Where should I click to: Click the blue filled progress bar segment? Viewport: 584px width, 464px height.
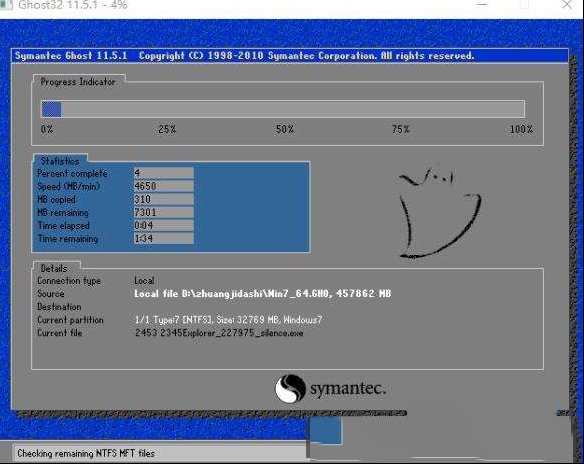tap(51, 109)
